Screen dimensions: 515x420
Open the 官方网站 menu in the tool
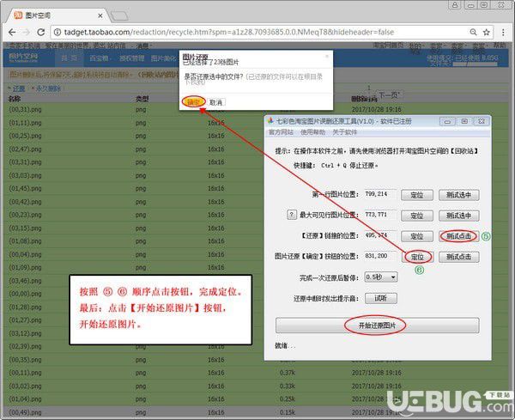coord(281,132)
